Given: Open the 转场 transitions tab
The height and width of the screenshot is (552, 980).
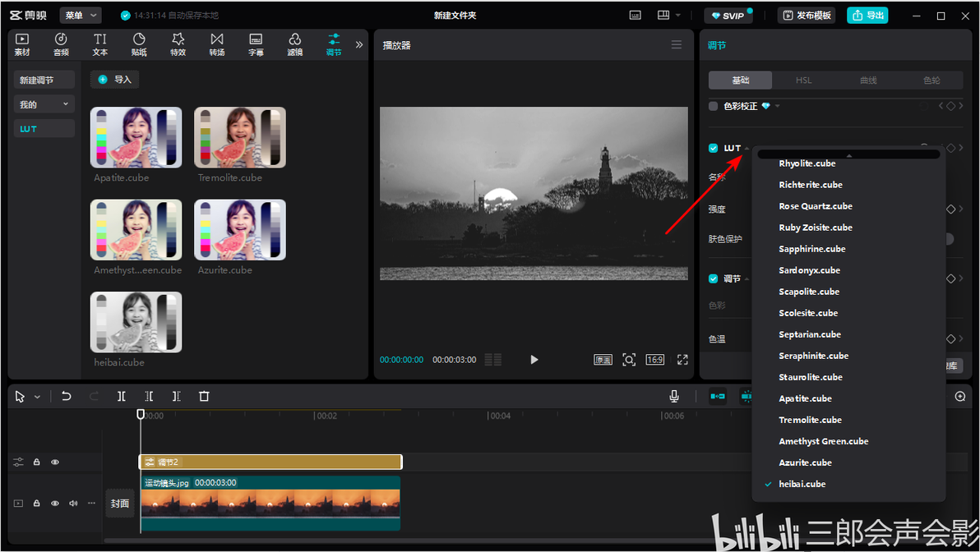Looking at the screenshot, I should click(217, 44).
